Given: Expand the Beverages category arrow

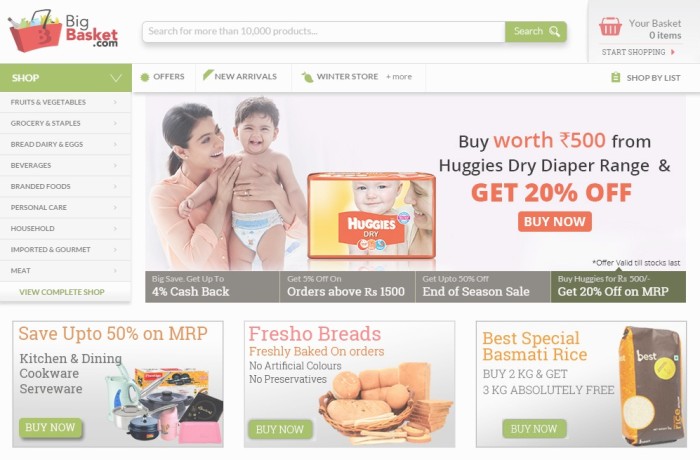Looking at the screenshot, I should pyautogui.click(x=115, y=165).
